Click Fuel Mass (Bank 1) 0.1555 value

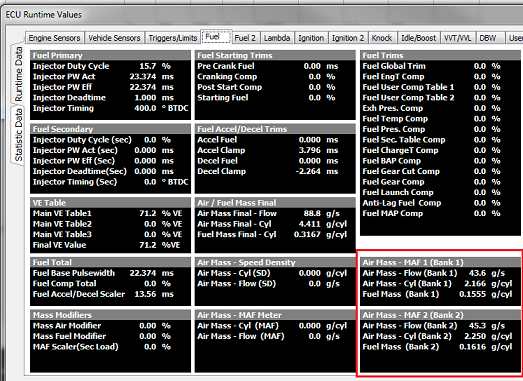(473, 294)
